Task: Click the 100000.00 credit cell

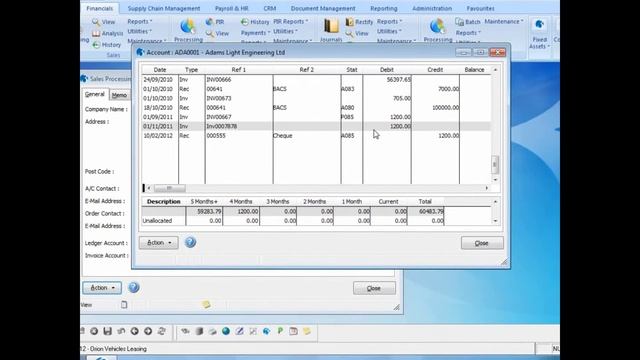Action: 435,108
